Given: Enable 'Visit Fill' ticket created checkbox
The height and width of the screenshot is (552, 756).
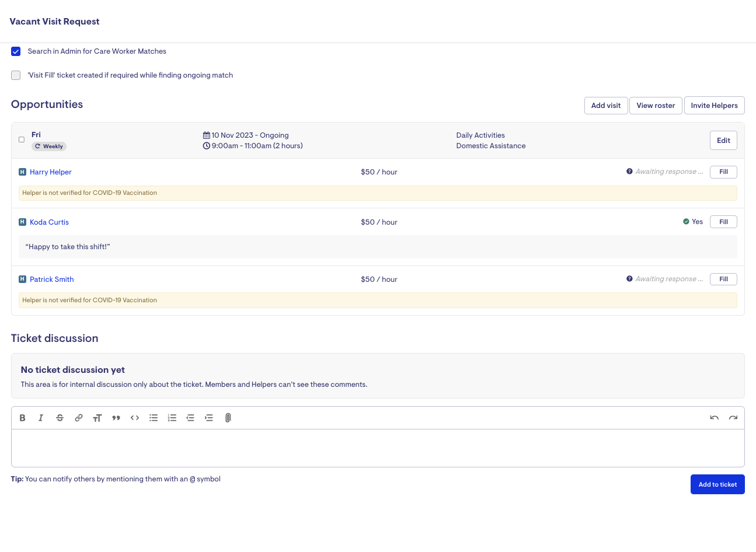Looking at the screenshot, I should point(16,75).
